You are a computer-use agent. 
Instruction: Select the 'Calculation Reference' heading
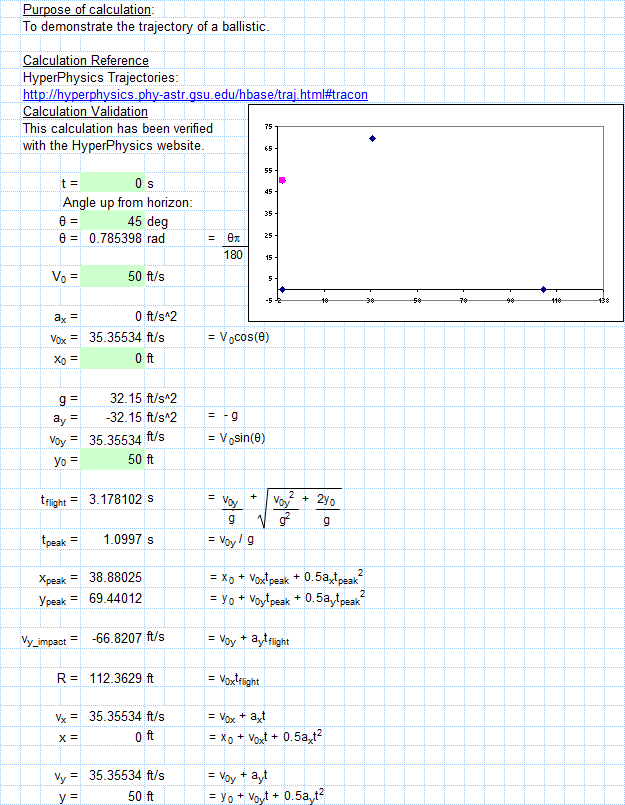(x=86, y=61)
